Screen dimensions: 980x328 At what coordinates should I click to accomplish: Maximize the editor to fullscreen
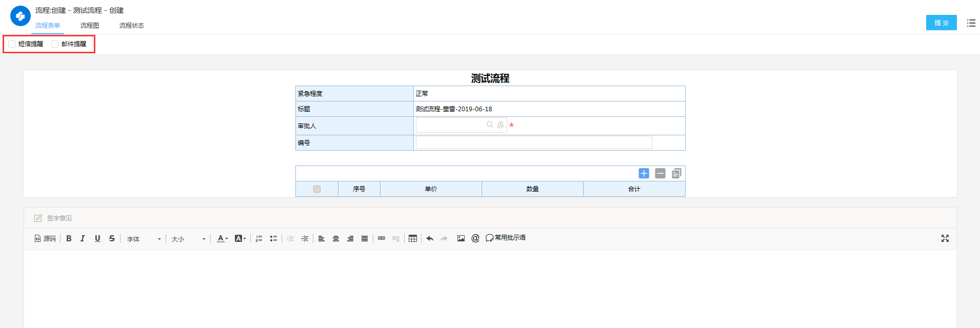945,238
